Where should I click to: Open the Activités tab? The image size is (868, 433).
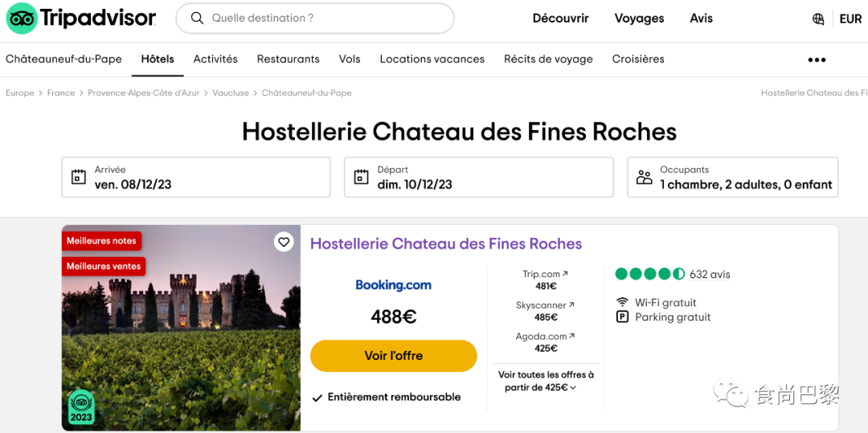point(215,59)
